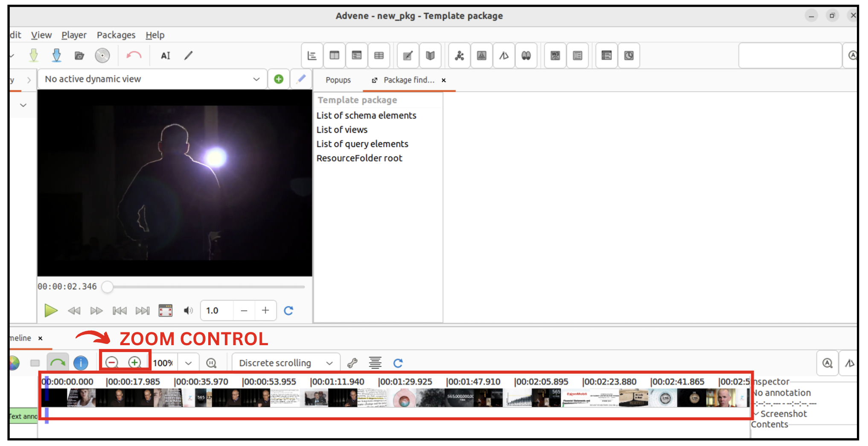Close the Package find... tab
The image size is (868, 446).
444,80
